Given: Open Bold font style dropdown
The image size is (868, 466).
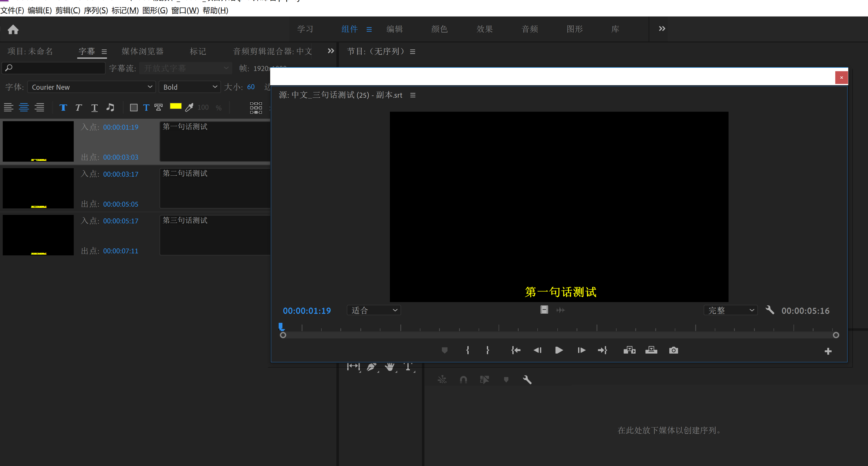Looking at the screenshot, I should click(190, 87).
